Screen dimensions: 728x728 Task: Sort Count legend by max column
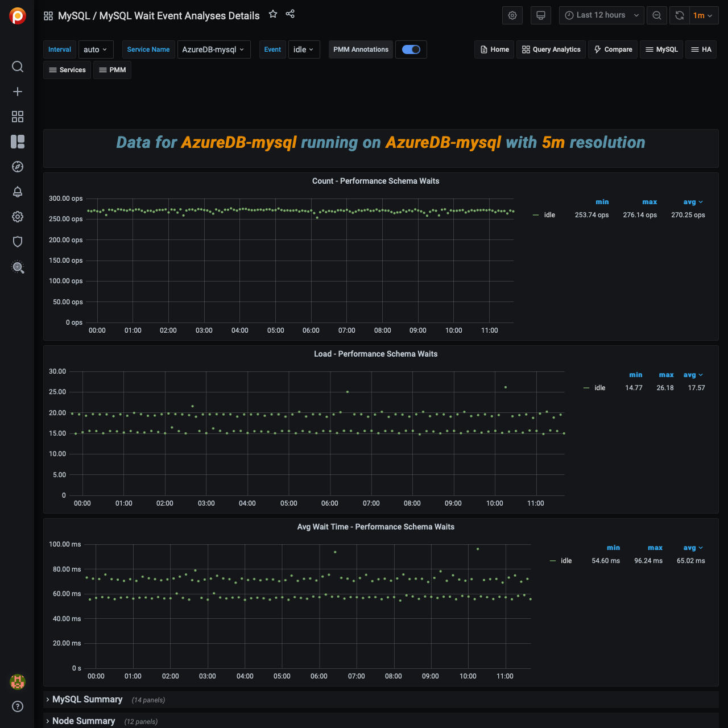tap(649, 202)
